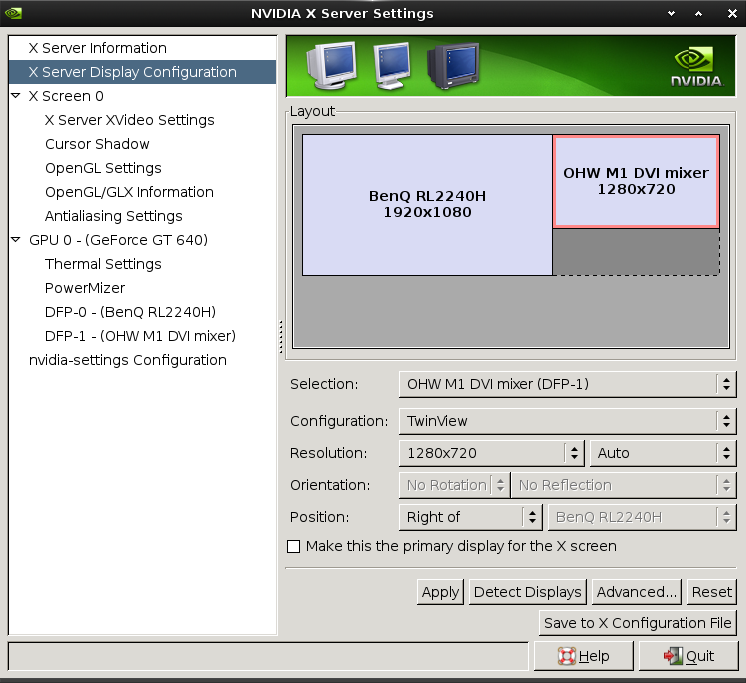Open OpenGL/GLX Information page

point(129,192)
